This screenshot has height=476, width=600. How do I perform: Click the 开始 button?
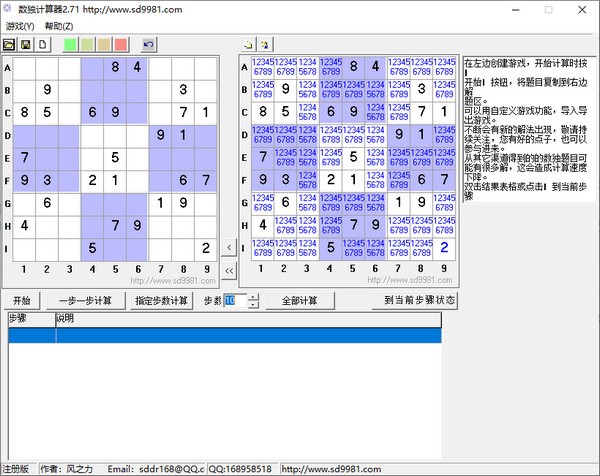point(22,300)
